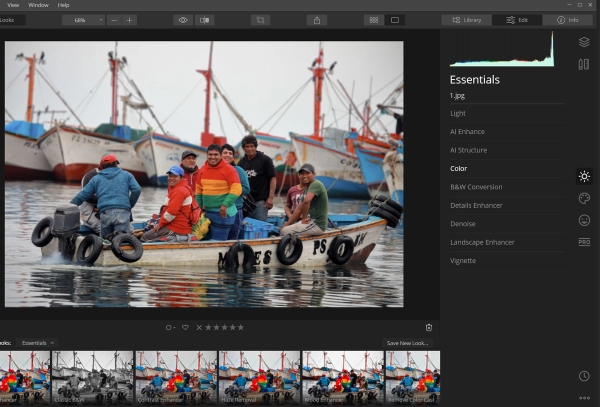Apply the Remove Color Cast look
The image size is (600, 407).
click(x=413, y=378)
